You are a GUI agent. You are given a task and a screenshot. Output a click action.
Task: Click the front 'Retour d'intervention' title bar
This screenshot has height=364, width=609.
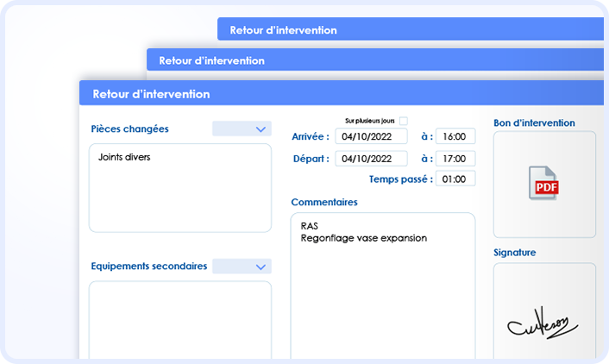(x=342, y=93)
